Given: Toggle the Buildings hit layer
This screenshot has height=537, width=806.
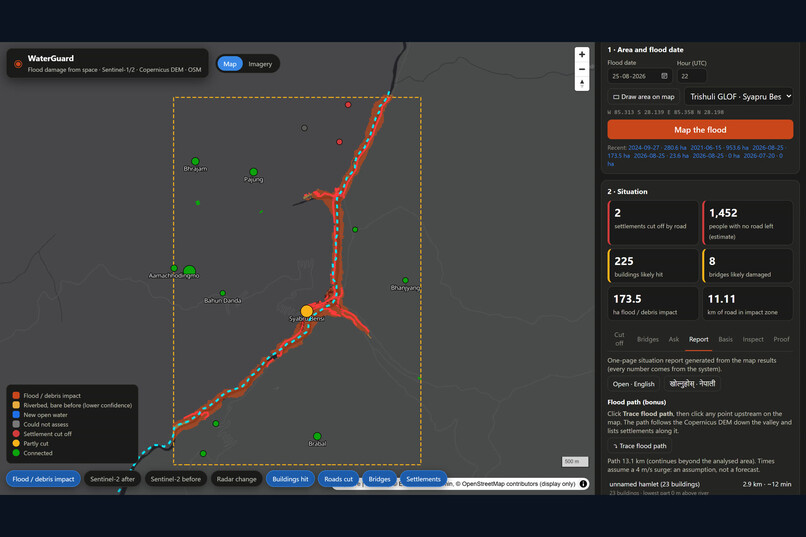Looking at the screenshot, I should (290, 479).
